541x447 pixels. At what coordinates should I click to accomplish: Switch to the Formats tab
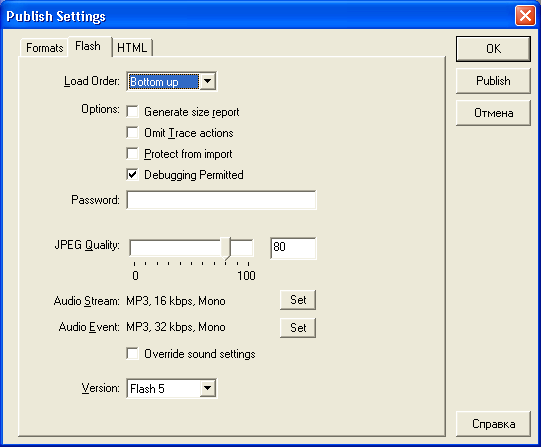[x=44, y=48]
